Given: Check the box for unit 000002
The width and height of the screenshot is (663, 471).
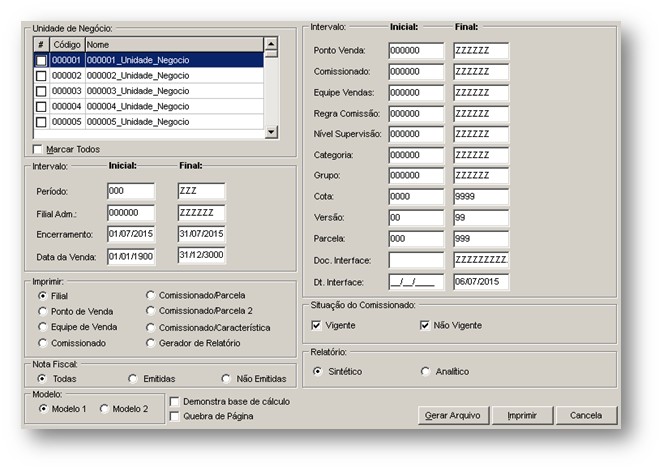Looking at the screenshot, I should (41, 76).
